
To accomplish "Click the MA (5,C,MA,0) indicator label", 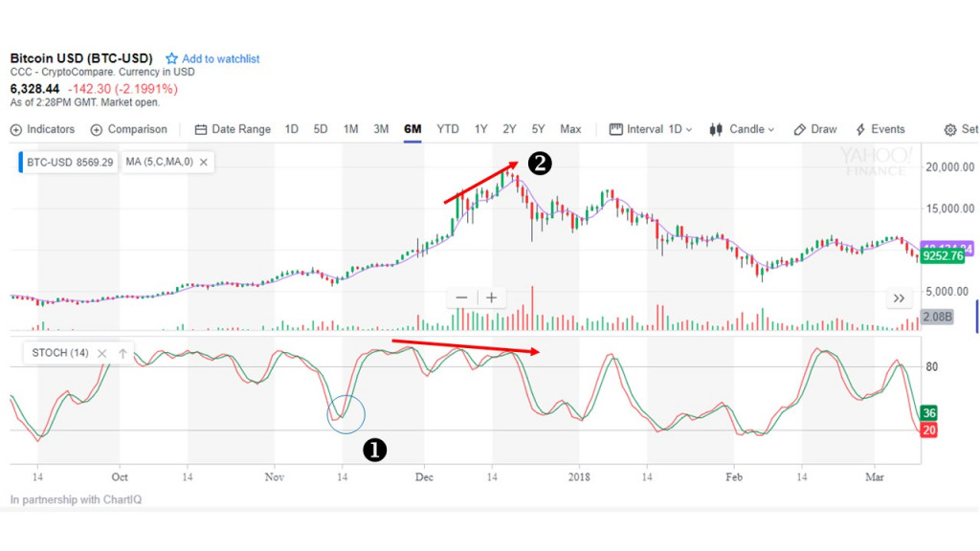I will click(x=160, y=162).
